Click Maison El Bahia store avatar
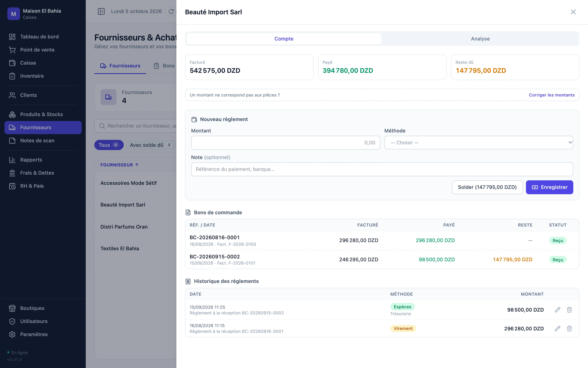The width and height of the screenshot is (588, 368). tap(14, 14)
